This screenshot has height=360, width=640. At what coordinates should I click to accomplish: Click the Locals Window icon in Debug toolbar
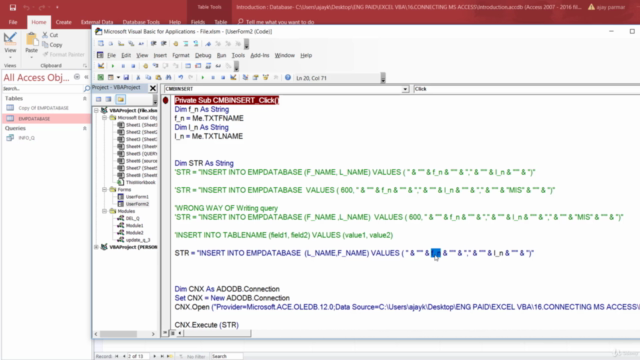(188, 66)
